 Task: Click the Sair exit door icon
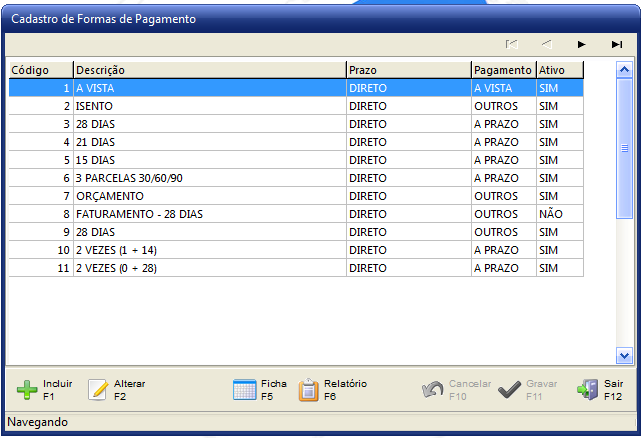point(588,390)
